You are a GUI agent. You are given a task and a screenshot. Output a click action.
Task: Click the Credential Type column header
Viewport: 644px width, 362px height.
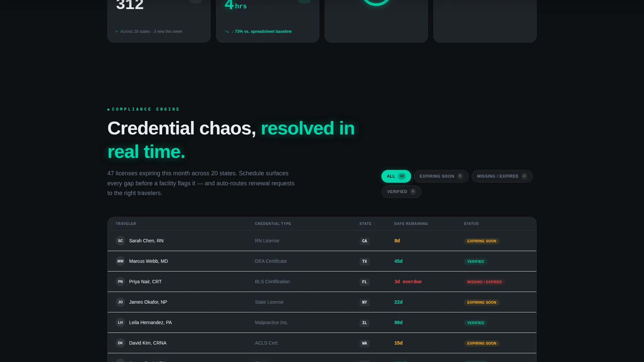(273, 224)
